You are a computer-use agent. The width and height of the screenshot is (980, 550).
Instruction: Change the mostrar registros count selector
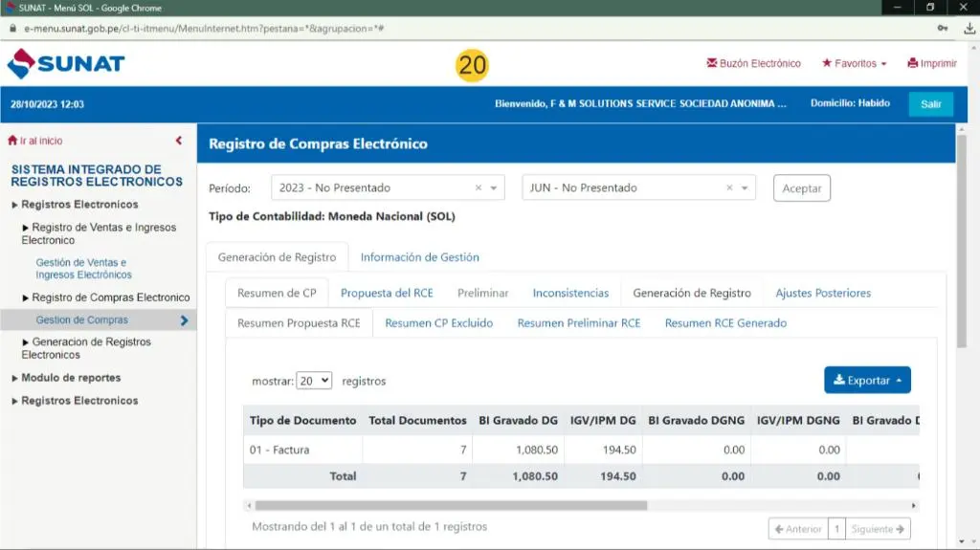tap(314, 380)
